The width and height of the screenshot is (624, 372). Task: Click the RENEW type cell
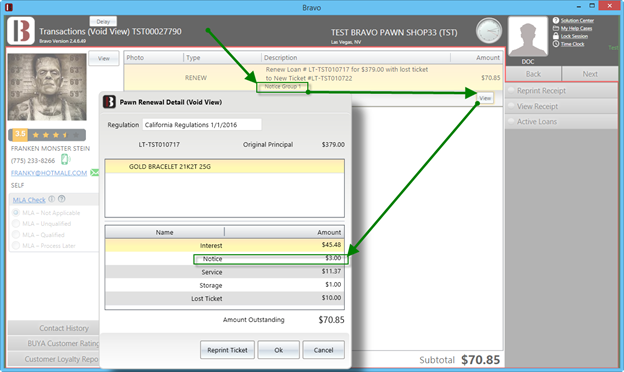(196, 78)
